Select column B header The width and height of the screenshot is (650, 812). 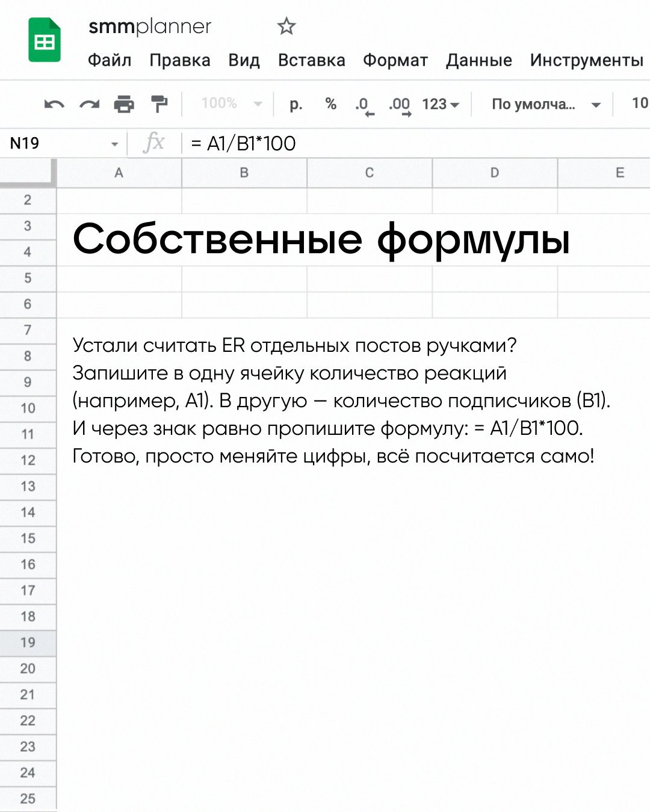[x=244, y=173]
